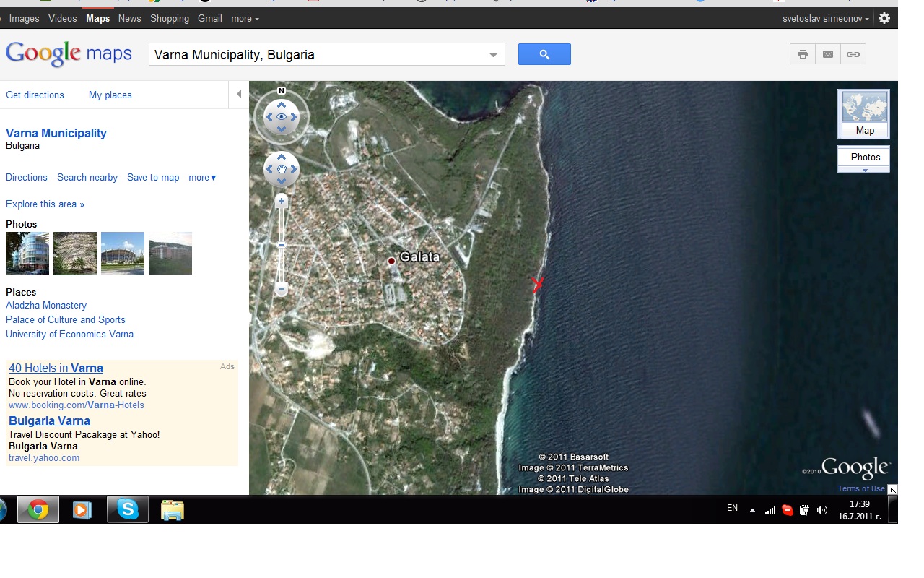The image size is (924, 578).
Task: Send the map by email
Action: click(828, 54)
